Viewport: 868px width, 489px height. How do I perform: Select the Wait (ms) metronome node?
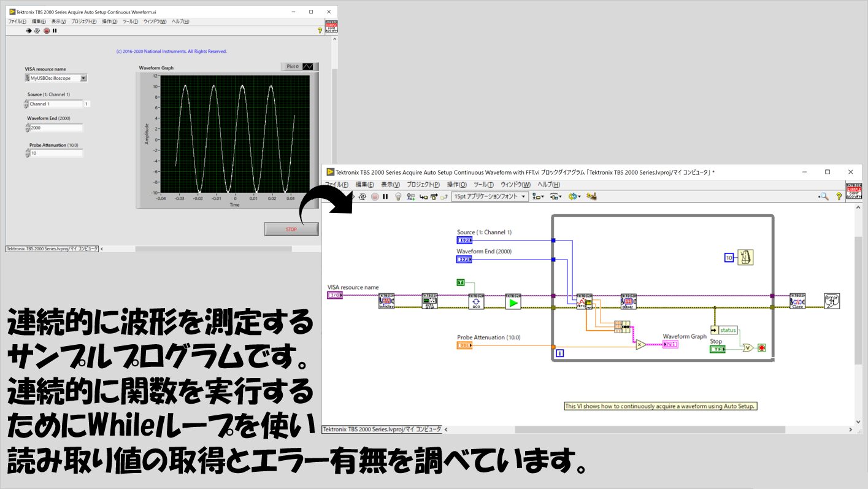745,257
